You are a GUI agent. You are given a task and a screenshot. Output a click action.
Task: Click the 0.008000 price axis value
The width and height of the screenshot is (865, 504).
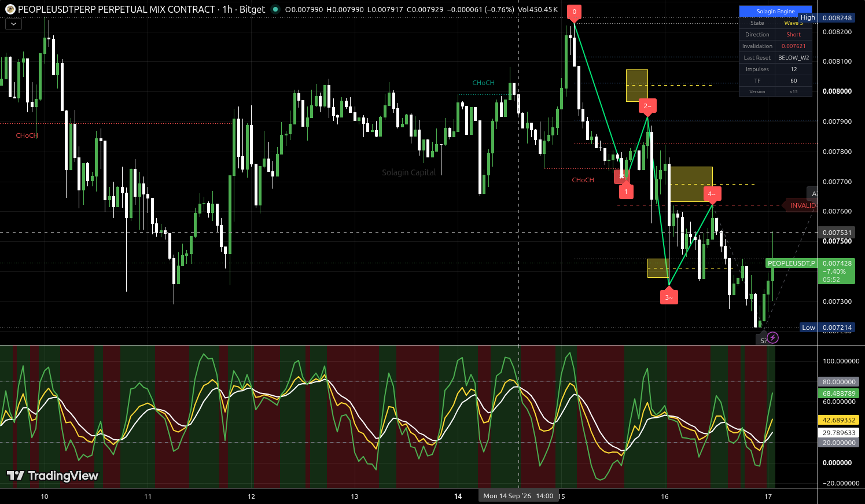[837, 91]
